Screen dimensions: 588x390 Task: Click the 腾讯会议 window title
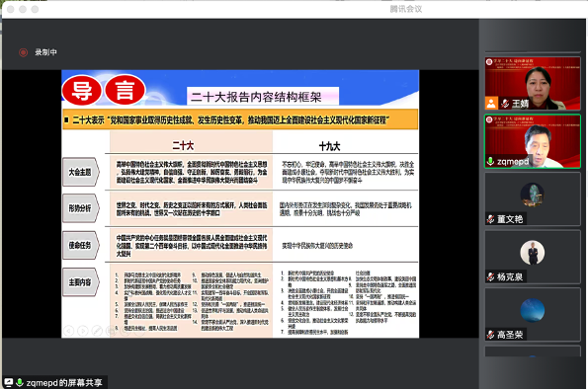click(406, 9)
